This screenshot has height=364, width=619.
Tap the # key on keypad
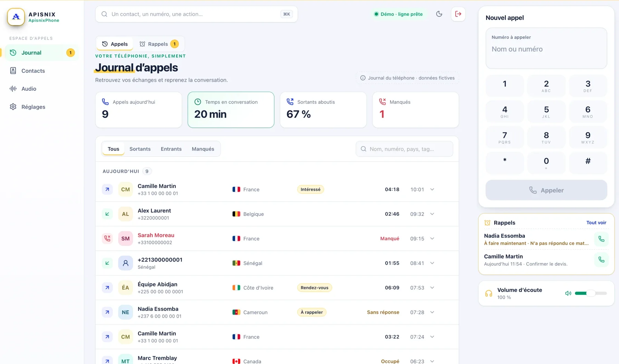tap(588, 163)
